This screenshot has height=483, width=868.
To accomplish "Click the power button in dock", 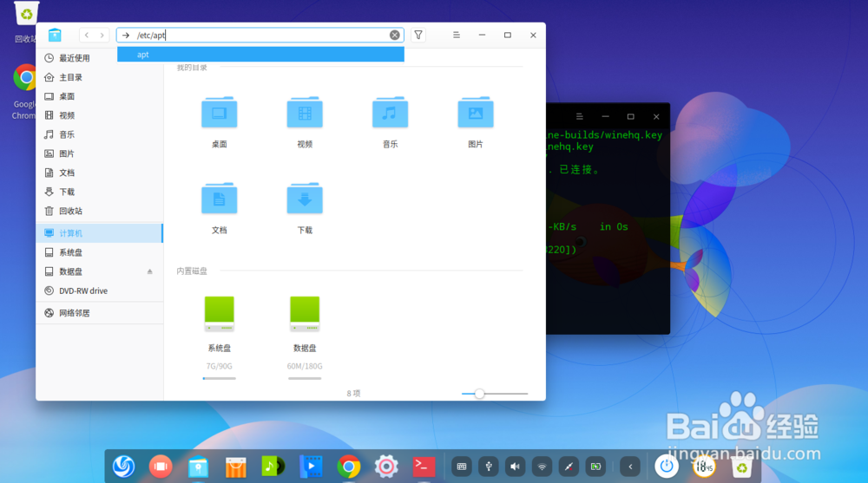I will tap(667, 467).
